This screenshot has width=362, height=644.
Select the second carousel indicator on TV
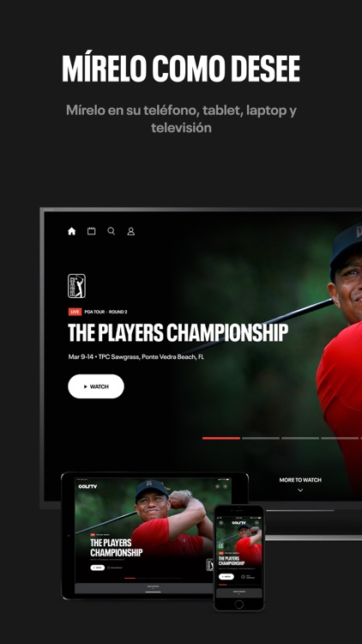coord(261,438)
